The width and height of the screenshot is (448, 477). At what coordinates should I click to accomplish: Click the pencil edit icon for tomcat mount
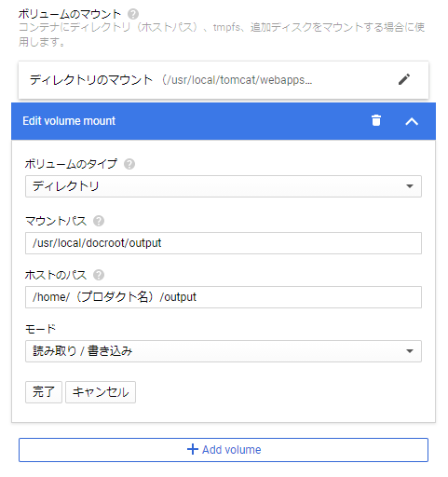coord(404,79)
